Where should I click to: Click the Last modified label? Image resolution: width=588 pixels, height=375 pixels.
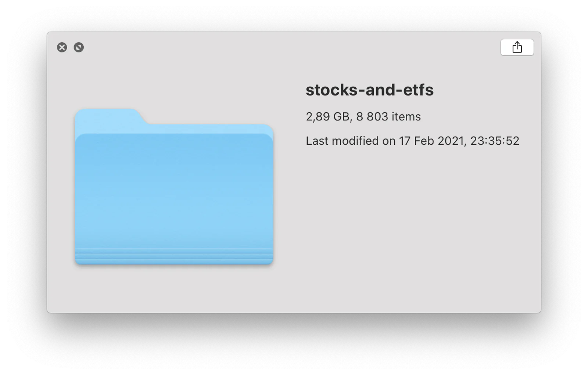342,141
